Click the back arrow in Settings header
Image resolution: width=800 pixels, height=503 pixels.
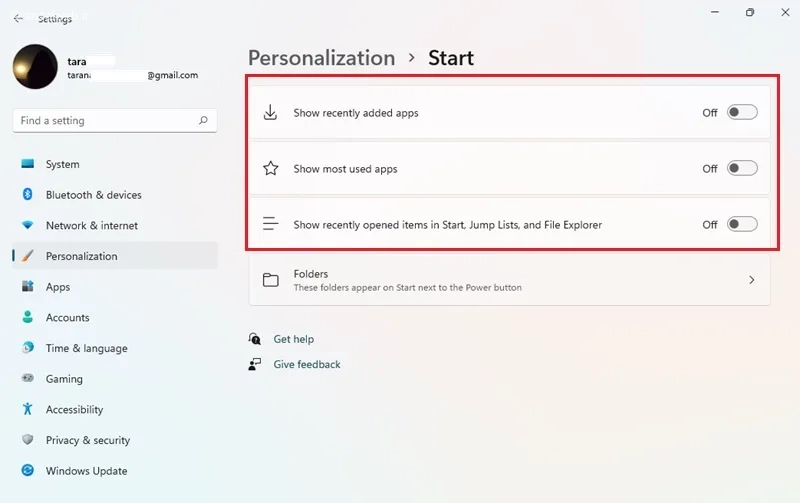click(18, 18)
